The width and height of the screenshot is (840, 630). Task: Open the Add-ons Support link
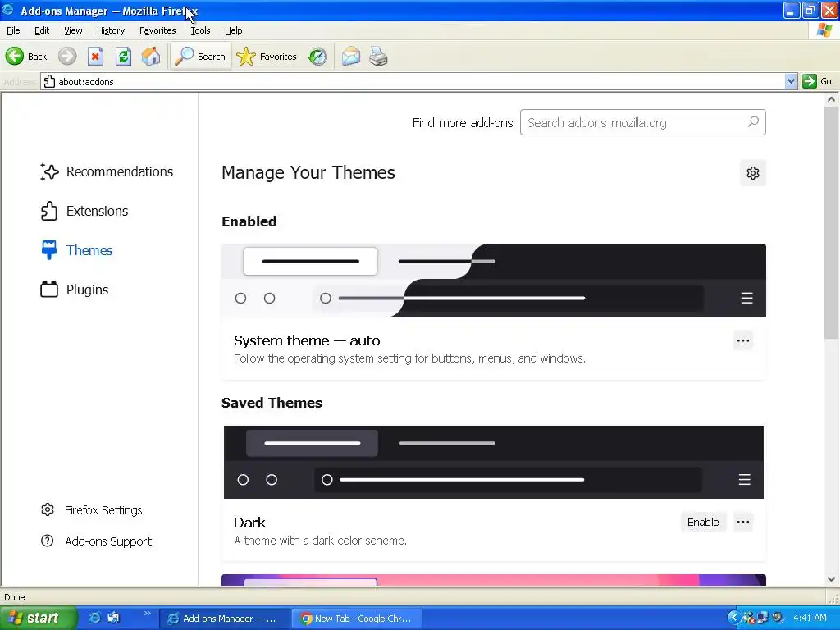[97, 541]
